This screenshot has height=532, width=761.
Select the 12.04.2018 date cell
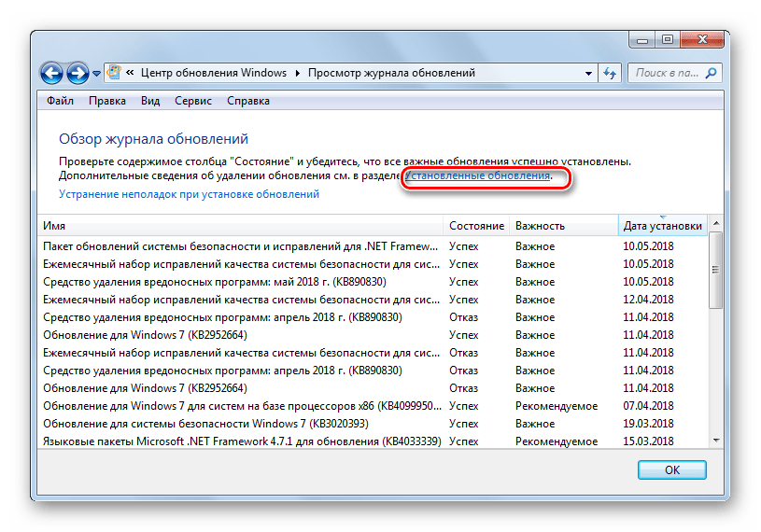648,300
